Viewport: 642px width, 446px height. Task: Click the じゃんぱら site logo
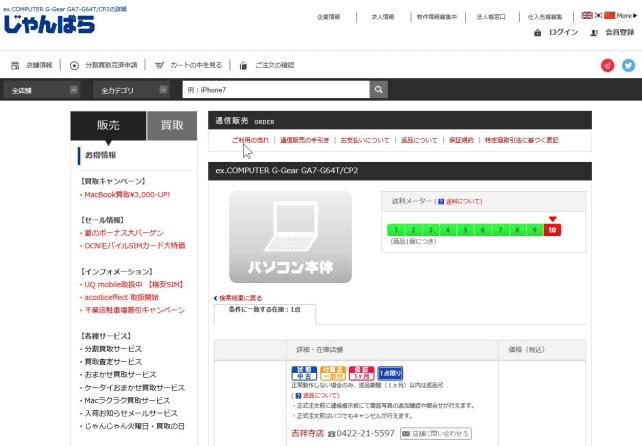click(49, 25)
